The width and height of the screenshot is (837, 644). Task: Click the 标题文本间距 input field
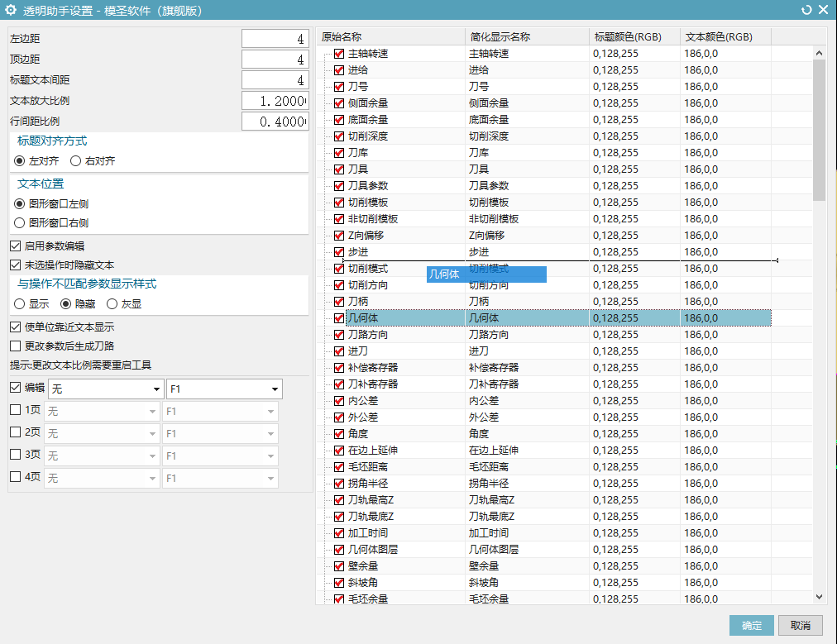[275, 80]
